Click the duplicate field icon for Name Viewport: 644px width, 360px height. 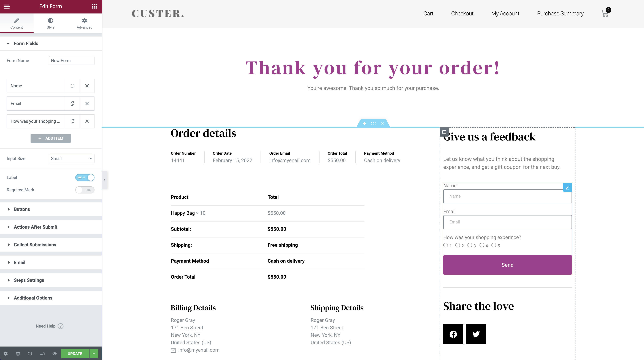(72, 86)
